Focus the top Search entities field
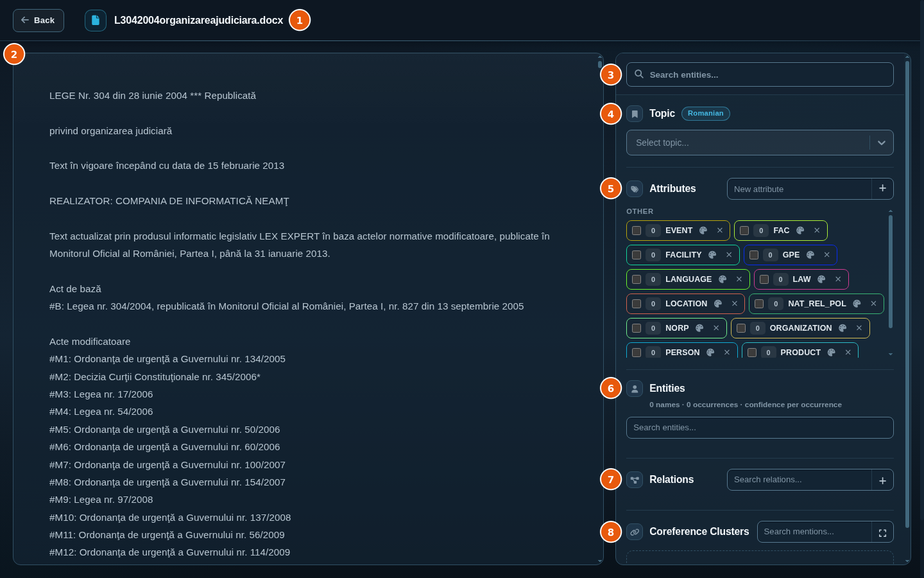 tap(760, 74)
